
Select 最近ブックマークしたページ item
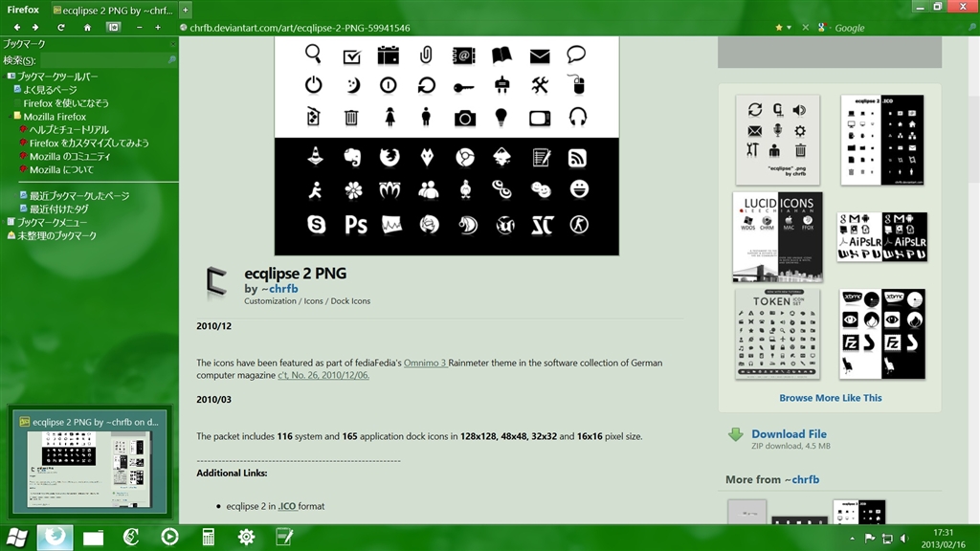[x=75, y=195]
